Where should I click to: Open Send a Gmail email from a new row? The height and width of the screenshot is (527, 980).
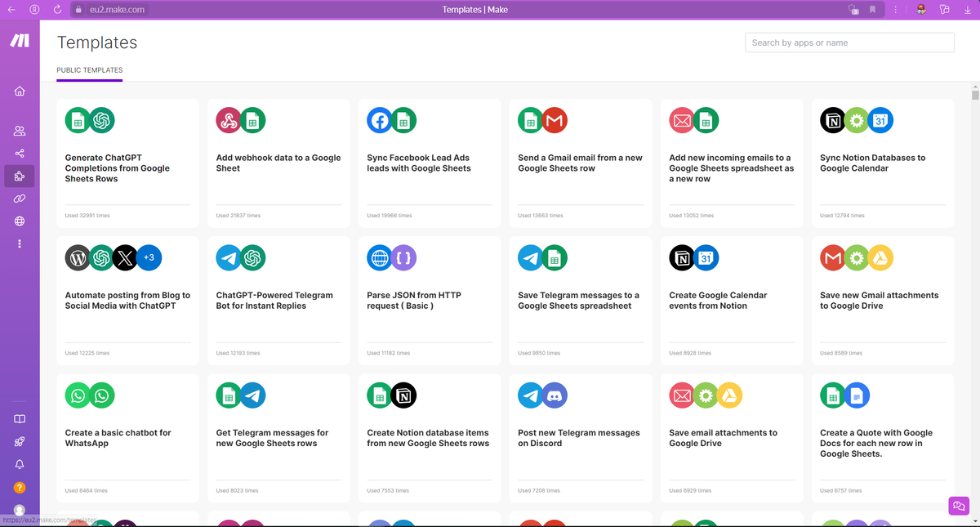pos(581,163)
